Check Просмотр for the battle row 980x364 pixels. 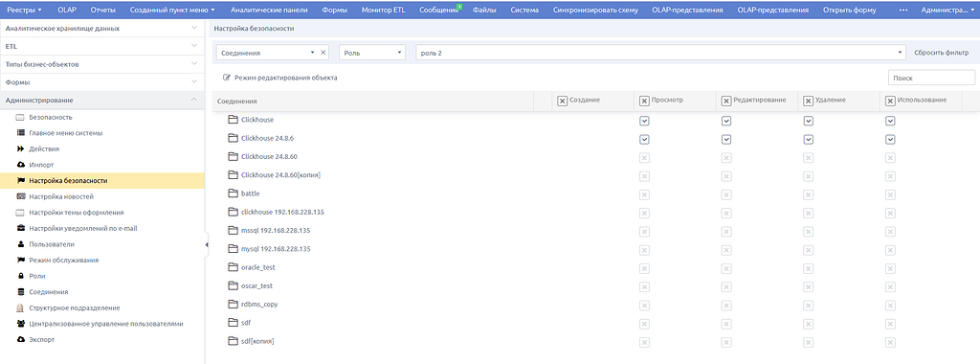coord(644,194)
